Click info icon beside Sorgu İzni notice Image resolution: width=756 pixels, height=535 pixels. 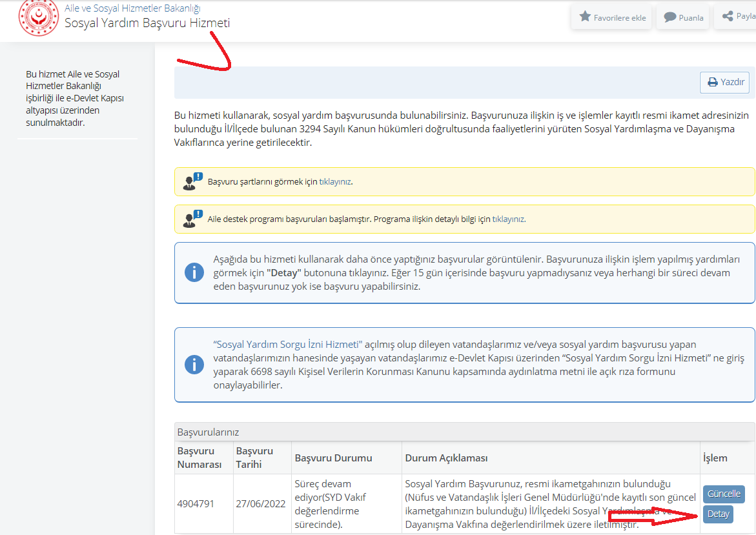click(194, 365)
